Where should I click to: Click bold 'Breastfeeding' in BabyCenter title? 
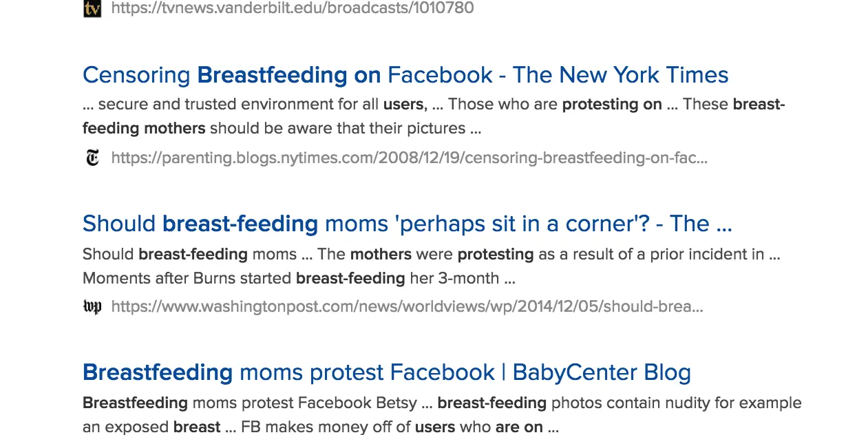[x=158, y=372]
